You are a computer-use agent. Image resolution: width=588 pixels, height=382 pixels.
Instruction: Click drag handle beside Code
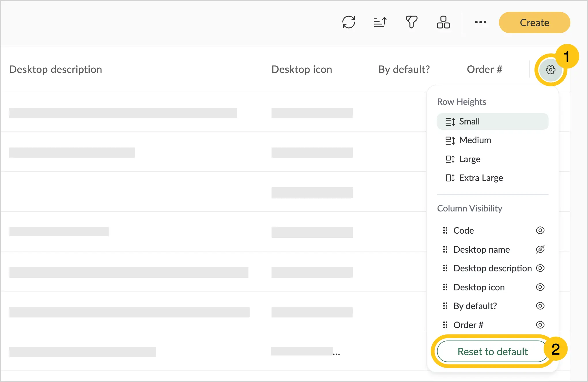click(x=445, y=230)
